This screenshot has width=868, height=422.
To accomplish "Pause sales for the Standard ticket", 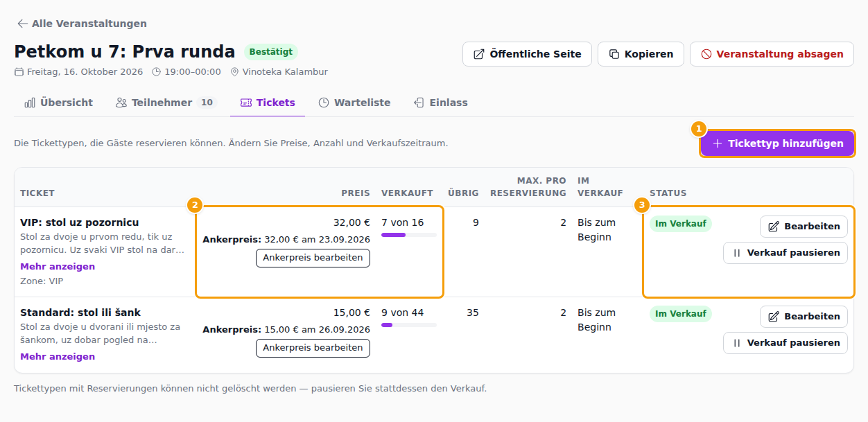I will [785, 343].
